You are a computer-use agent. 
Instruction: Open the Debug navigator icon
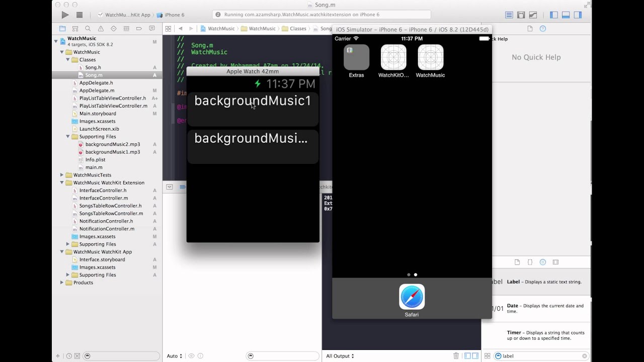point(126,29)
